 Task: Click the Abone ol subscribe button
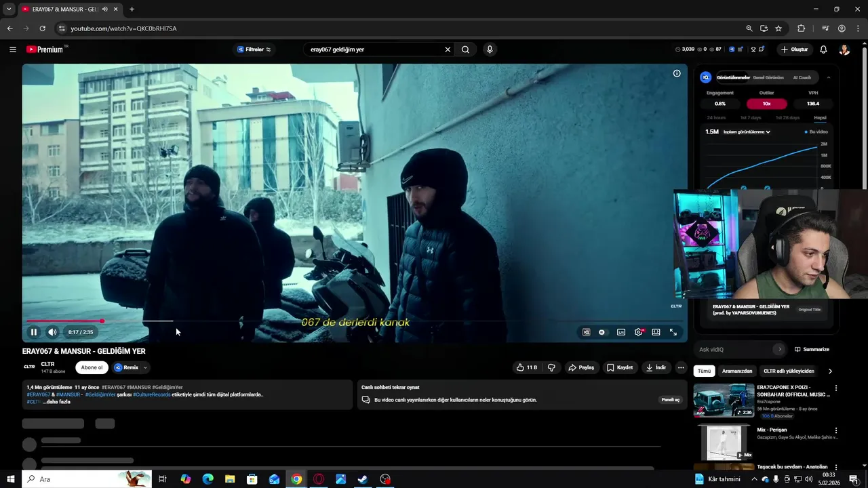point(92,367)
